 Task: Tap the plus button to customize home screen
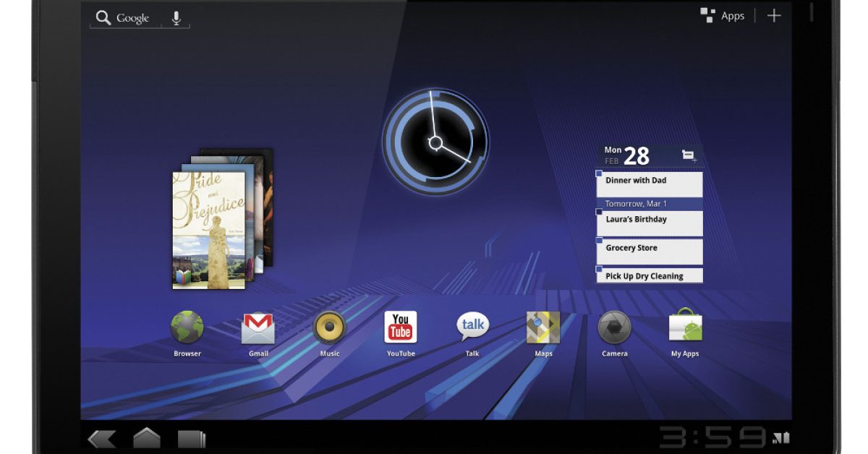coord(774,16)
